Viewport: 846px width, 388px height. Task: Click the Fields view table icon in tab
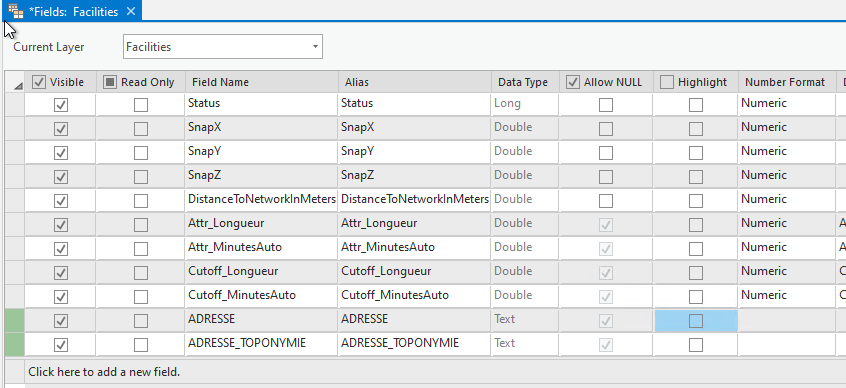tap(16, 11)
